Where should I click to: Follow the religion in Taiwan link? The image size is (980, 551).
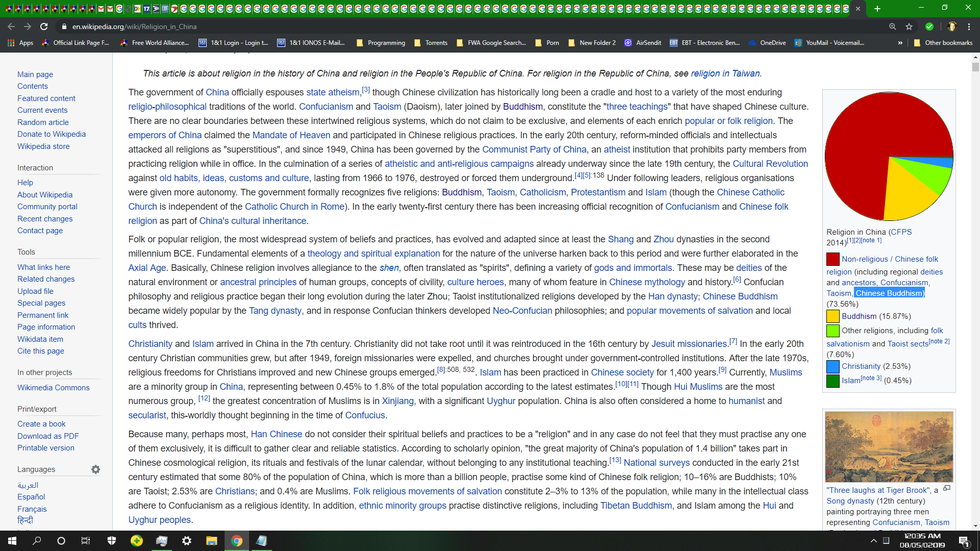(725, 73)
